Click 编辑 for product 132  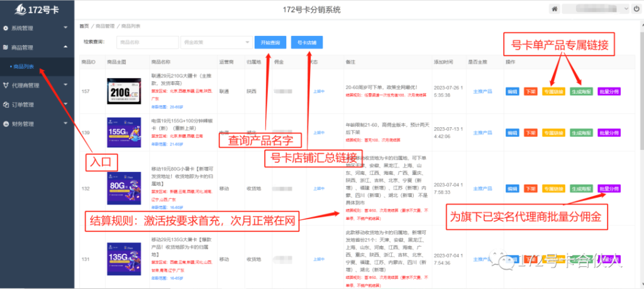coord(512,189)
